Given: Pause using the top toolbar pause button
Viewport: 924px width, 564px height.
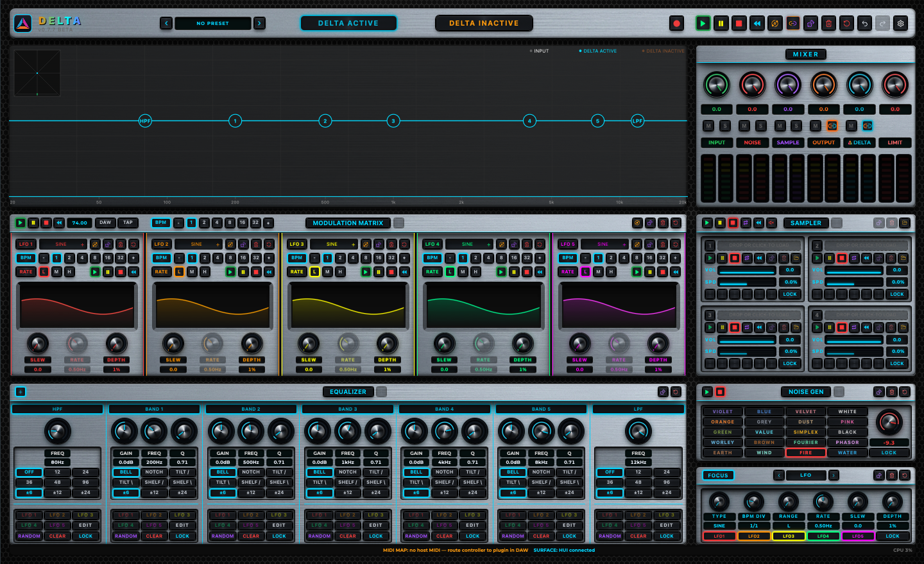Looking at the screenshot, I should (x=721, y=24).
